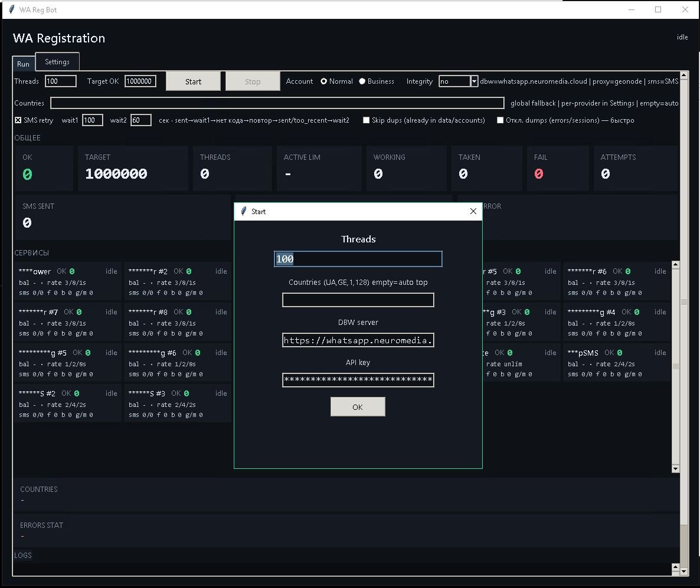Click the '***pSMS' service card name
This screenshot has height=588, width=700.
coord(583,353)
